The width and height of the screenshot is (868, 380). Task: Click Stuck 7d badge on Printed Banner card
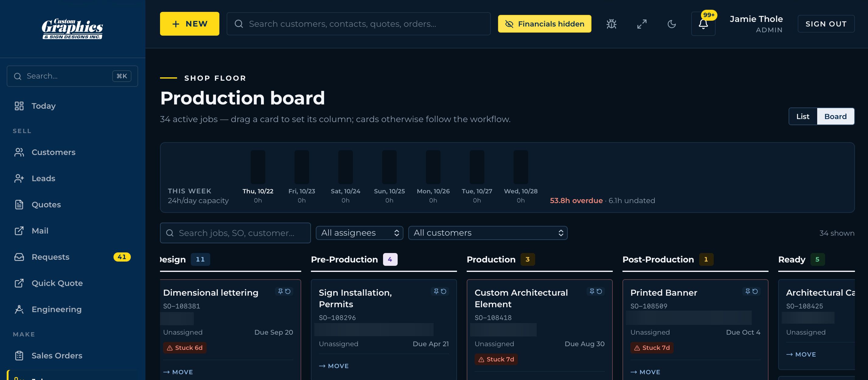[x=652, y=348]
